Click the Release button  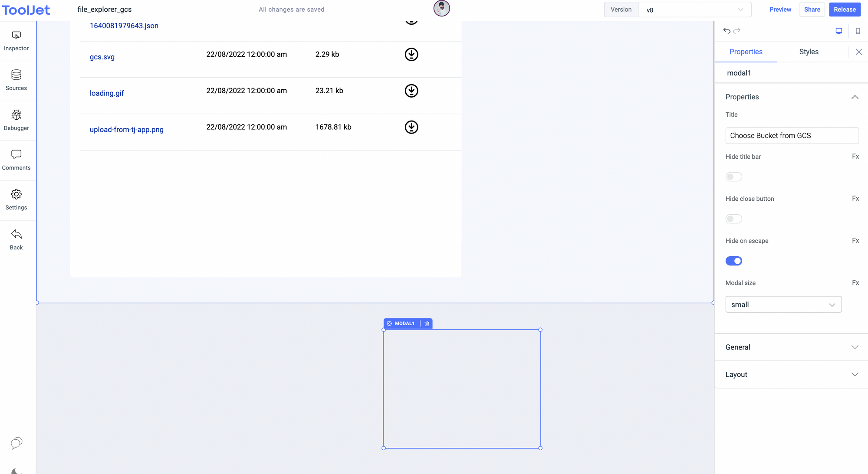click(844, 9)
